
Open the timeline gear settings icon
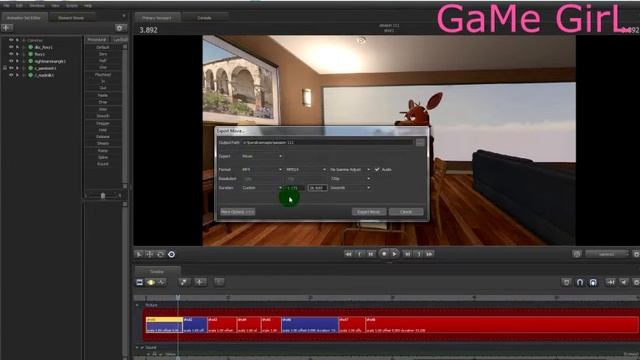636,282
